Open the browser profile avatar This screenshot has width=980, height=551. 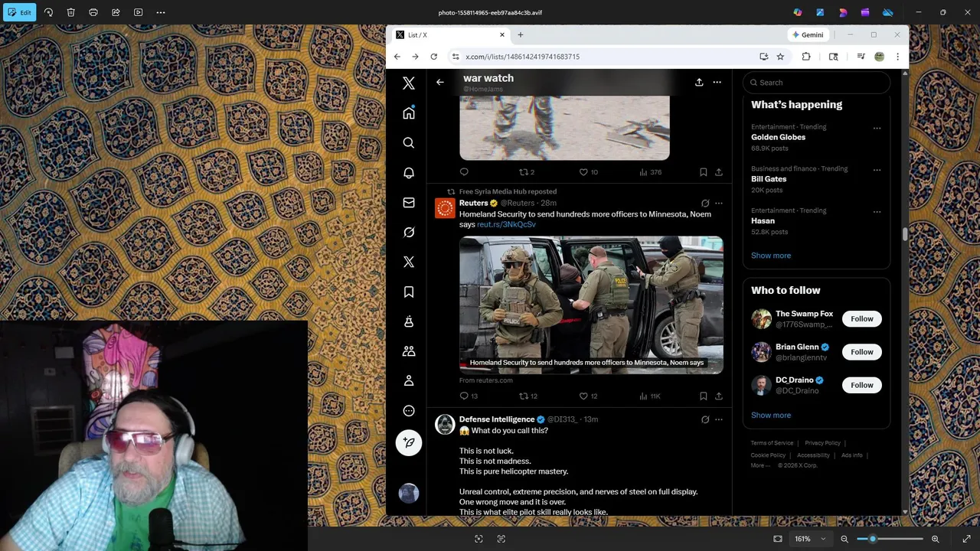coord(879,57)
